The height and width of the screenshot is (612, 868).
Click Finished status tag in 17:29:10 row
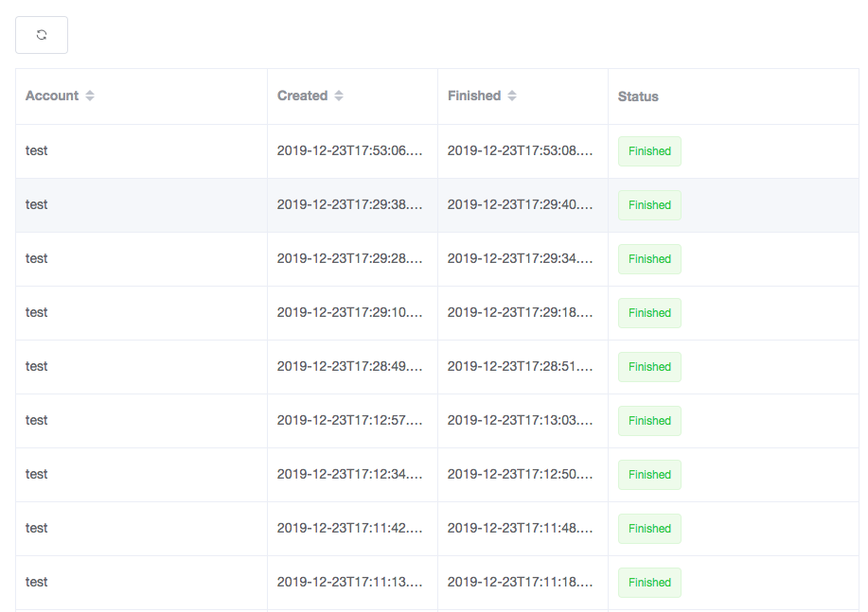[x=649, y=313]
